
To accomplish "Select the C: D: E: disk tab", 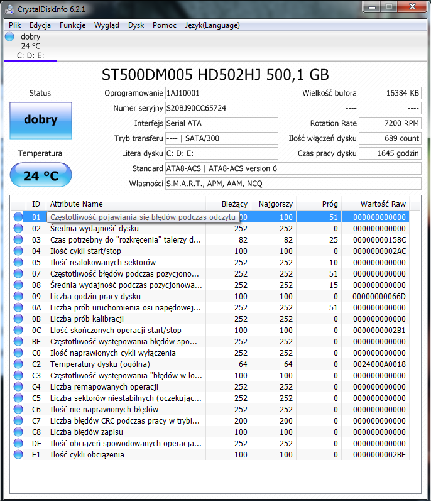I will [x=31, y=46].
